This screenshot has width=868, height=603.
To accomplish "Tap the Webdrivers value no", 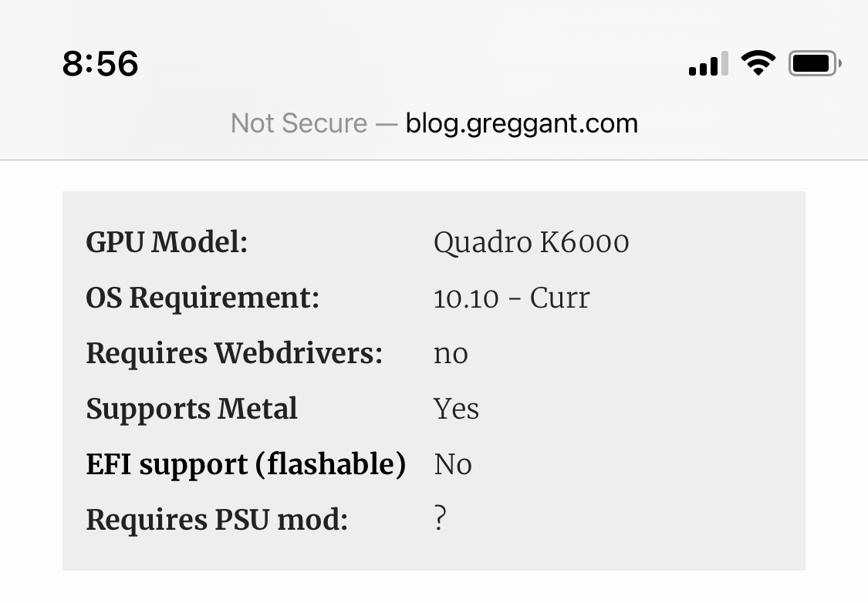I will click(x=451, y=355).
